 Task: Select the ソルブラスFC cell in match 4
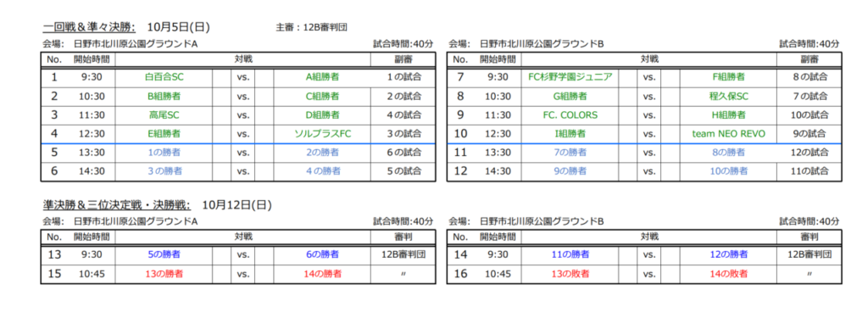pos(323,134)
